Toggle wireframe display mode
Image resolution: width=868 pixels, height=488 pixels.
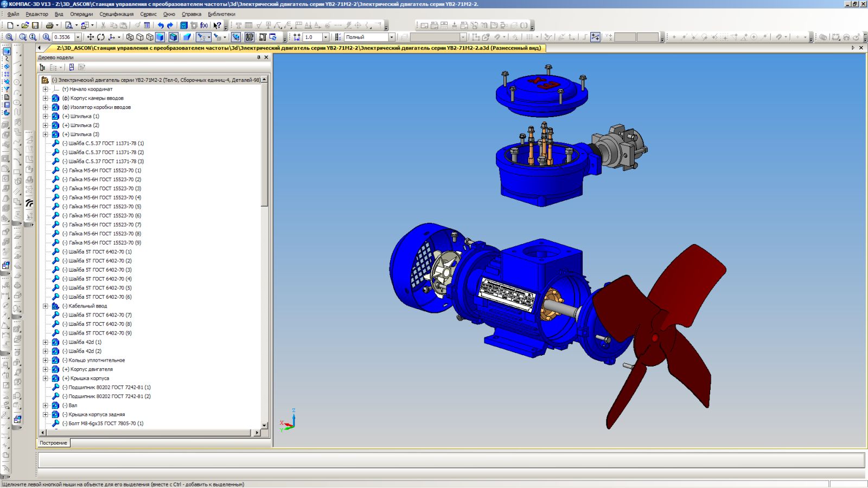point(130,37)
